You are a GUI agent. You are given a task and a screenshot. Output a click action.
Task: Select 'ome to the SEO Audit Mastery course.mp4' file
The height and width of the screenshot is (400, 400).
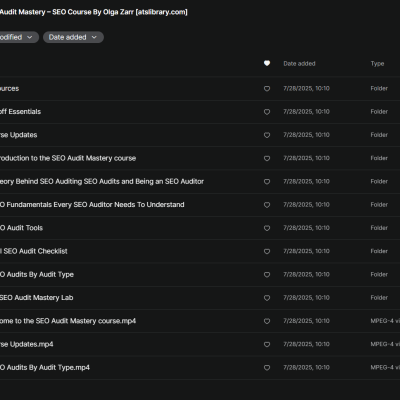click(x=68, y=321)
